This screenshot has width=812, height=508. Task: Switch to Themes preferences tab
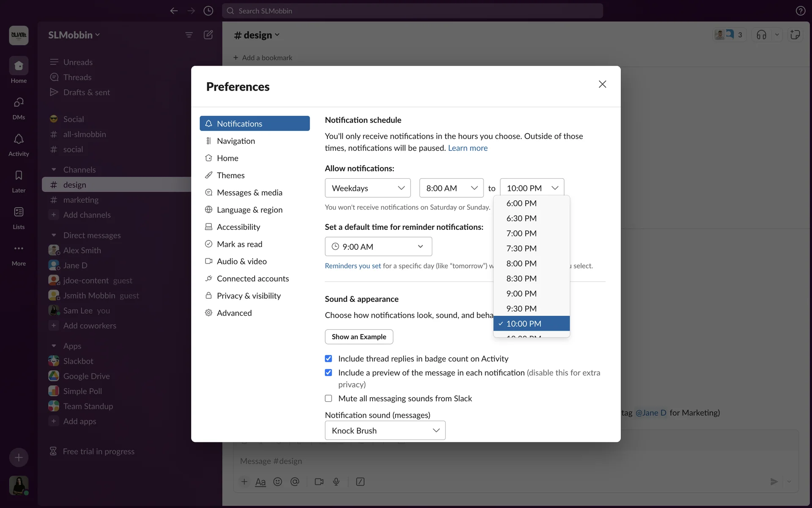click(x=230, y=175)
